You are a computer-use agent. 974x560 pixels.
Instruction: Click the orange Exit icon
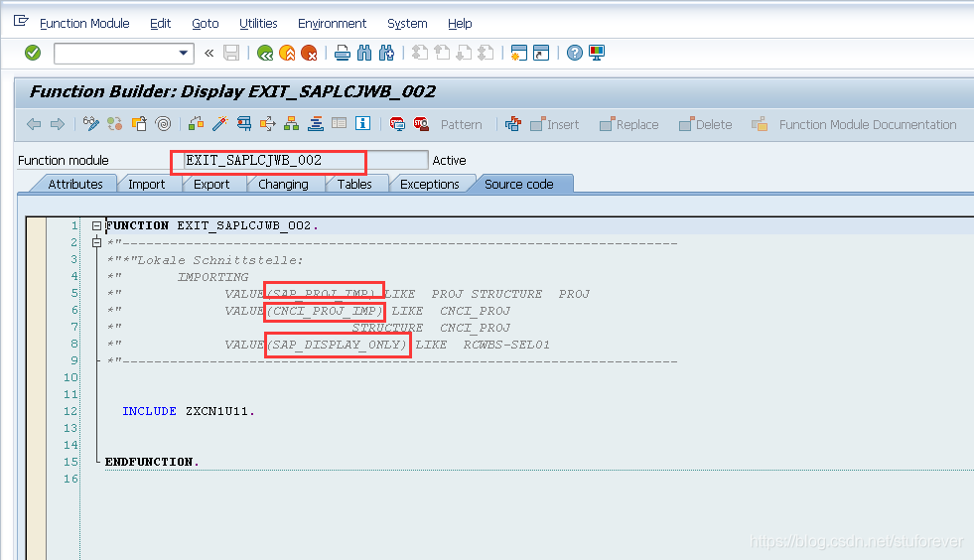pos(287,53)
